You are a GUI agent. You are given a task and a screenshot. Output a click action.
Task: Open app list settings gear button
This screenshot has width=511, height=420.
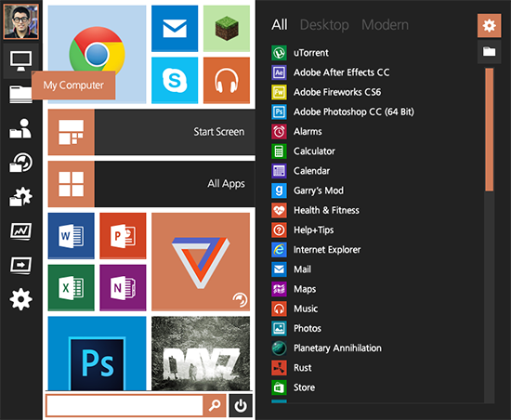pyautogui.click(x=489, y=25)
